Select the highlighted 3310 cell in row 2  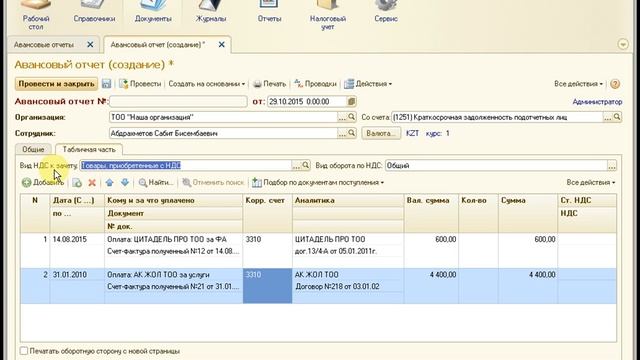click(267, 286)
